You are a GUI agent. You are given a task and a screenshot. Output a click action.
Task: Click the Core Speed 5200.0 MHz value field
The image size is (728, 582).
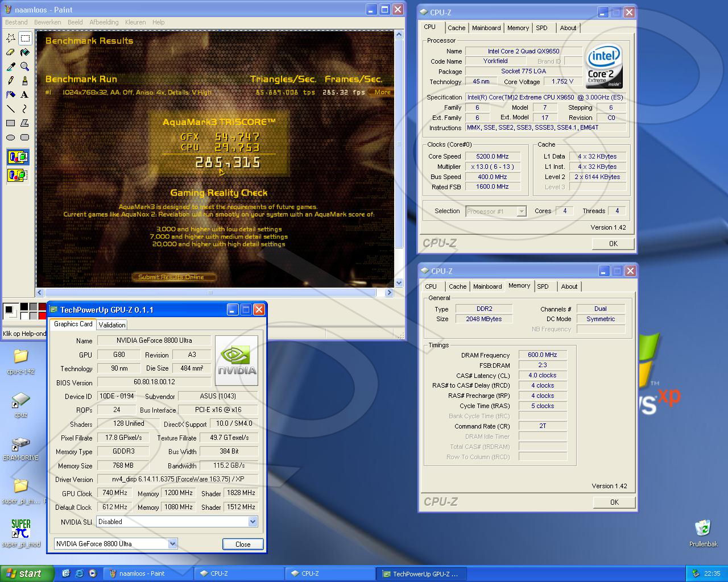[493, 156]
